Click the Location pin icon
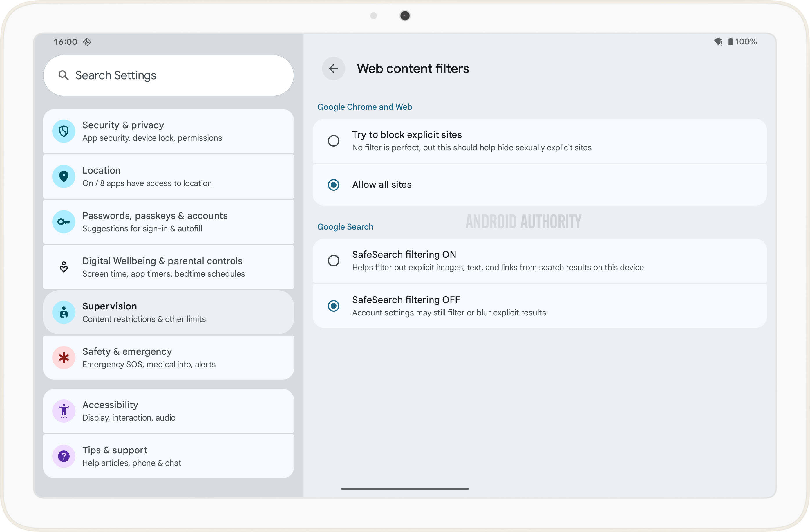The height and width of the screenshot is (532, 810). 64,176
